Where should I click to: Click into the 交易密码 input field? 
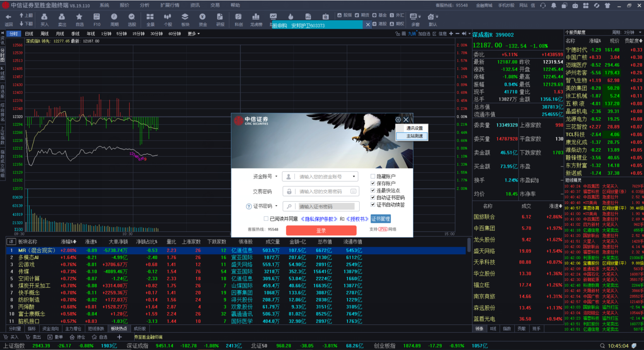pyautogui.click(x=322, y=191)
